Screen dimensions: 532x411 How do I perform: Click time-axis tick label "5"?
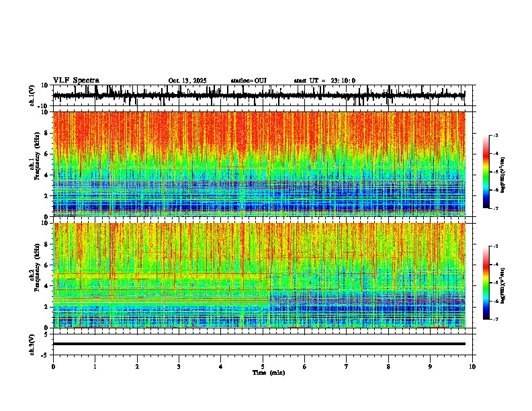click(x=263, y=367)
